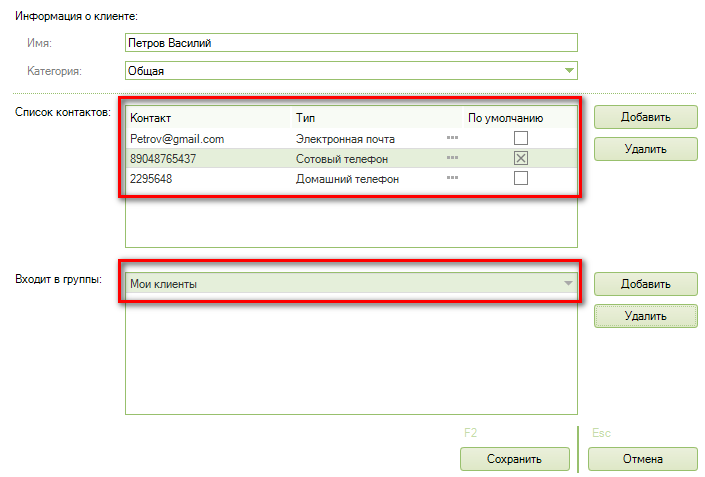Click ellipsis icon in Электронная почта row

click(452, 139)
